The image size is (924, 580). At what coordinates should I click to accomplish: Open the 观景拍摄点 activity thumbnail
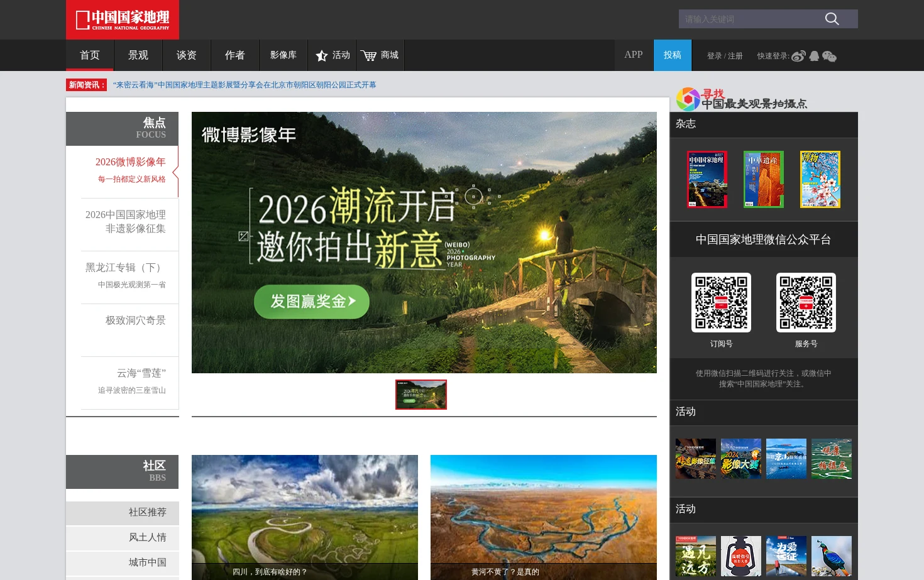832,459
